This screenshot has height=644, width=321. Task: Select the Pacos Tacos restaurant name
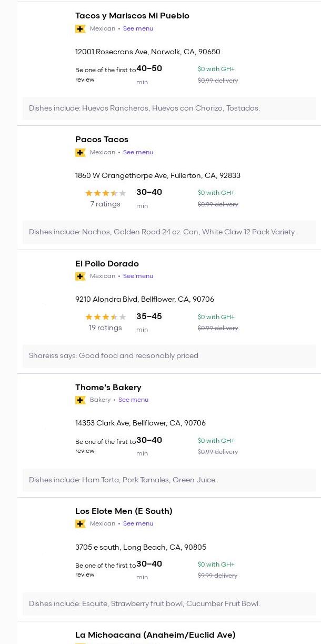102,140
